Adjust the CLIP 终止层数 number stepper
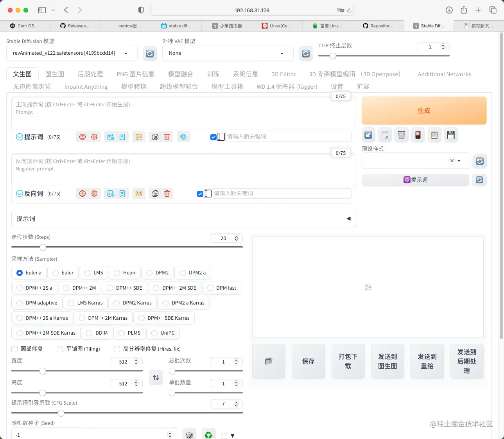The image size is (504, 439). coord(443,47)
